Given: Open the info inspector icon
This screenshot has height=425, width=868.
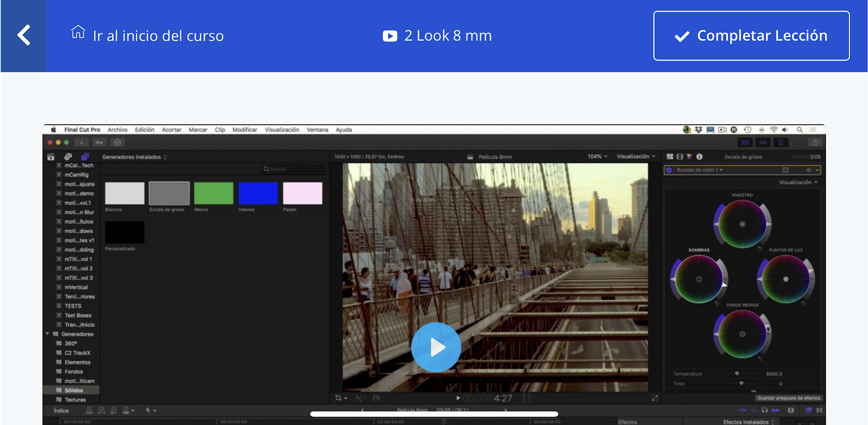Looking at the screenshot, I should tap(699, 157).
